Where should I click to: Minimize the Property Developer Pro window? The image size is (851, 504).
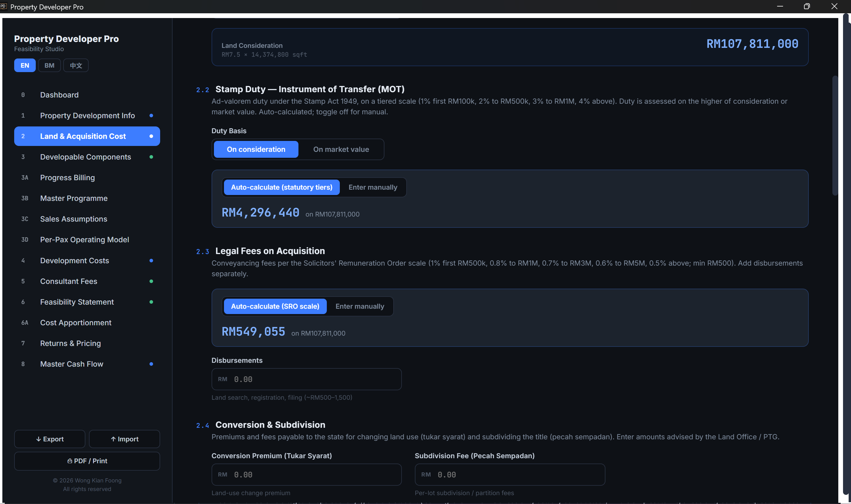point(780,6)
